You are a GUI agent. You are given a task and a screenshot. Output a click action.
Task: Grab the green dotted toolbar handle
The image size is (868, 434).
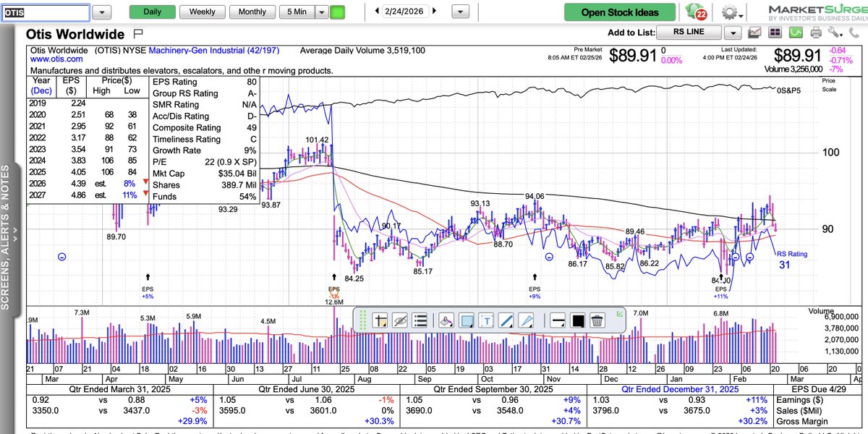(x=363, y=320)
